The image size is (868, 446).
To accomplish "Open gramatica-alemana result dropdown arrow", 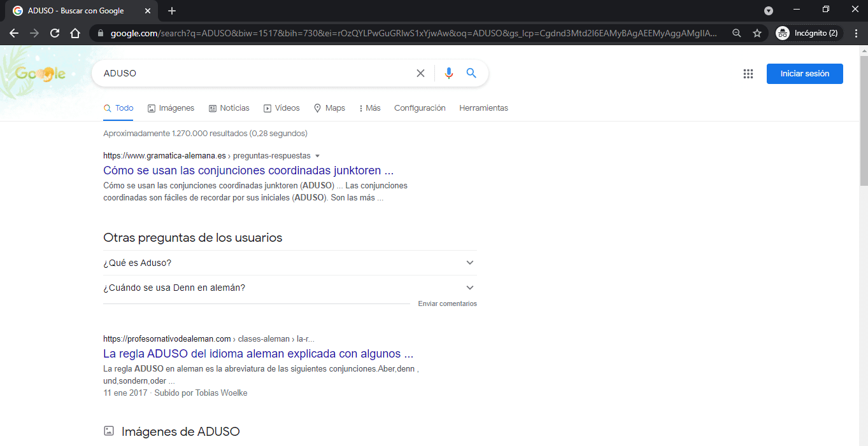I will click(318, 156).
